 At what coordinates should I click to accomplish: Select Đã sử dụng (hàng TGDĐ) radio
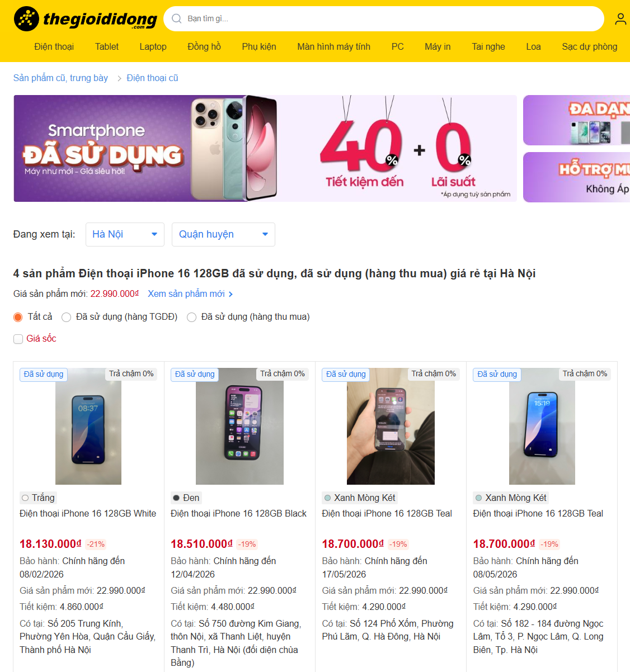coord(67,317)
